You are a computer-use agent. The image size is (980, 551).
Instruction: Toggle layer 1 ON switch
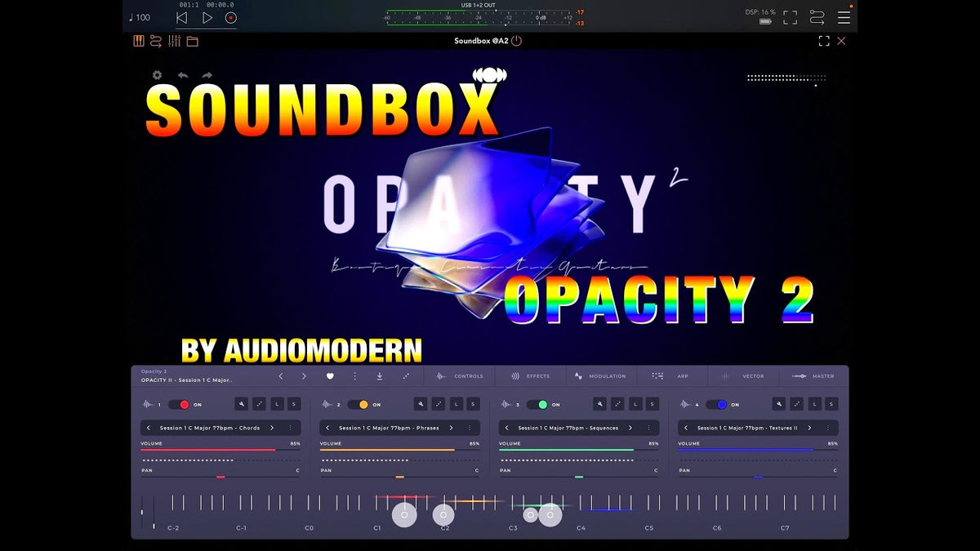click(x=179, y=404)
